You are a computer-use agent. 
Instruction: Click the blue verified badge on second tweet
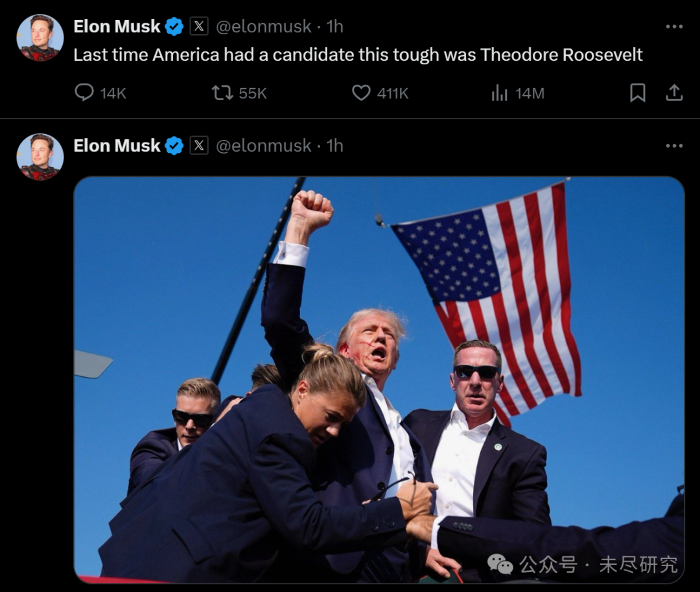[x=174, y=146]
